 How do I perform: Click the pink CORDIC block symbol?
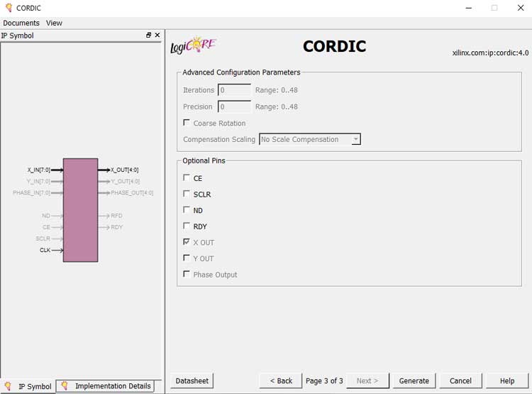point(80,210)
